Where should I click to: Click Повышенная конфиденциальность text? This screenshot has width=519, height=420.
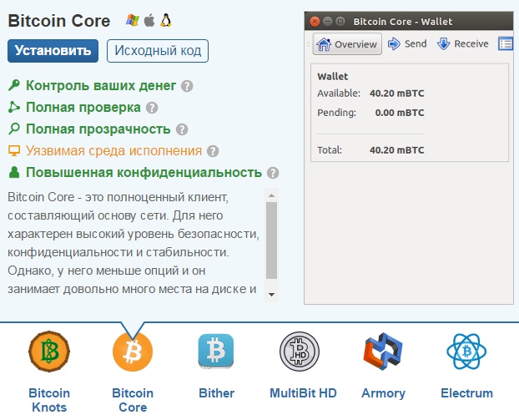coord(144,173)
